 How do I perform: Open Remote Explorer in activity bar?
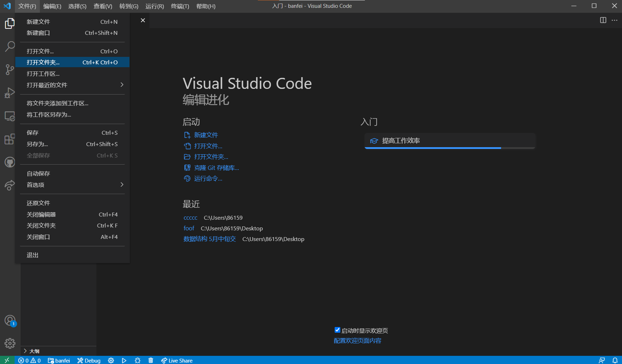tap(10, 116)
